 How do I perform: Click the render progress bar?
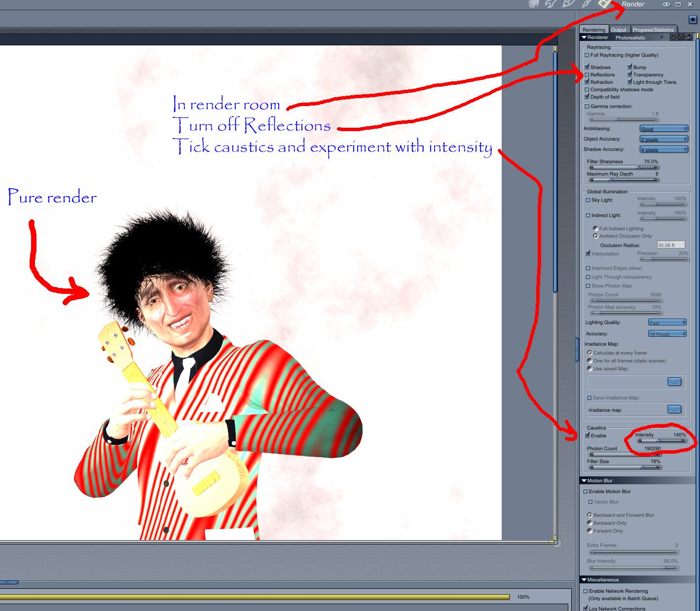pyautogui.click(x=255, y=597)
